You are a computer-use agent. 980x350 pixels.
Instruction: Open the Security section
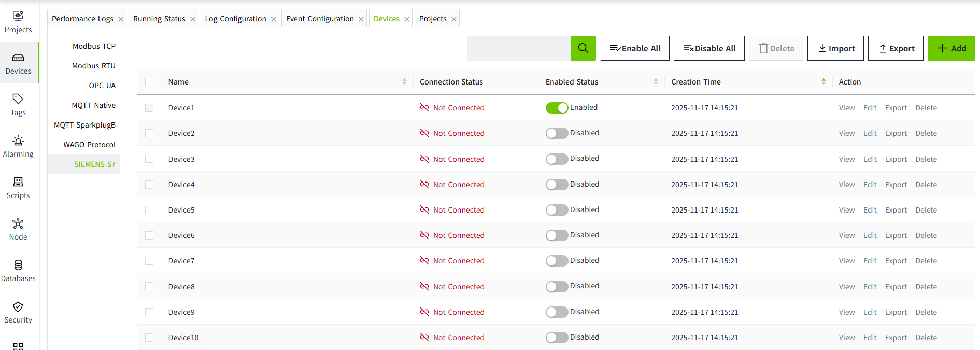click(x=18, y=312)
